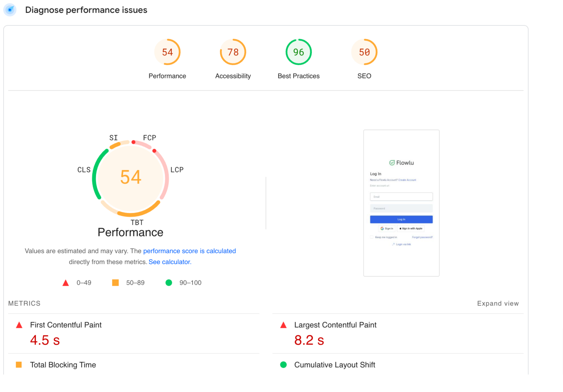Click the CLS label on the performance gauge
The height and width of the screenshot is (392, 563).
tap(84, 170)
